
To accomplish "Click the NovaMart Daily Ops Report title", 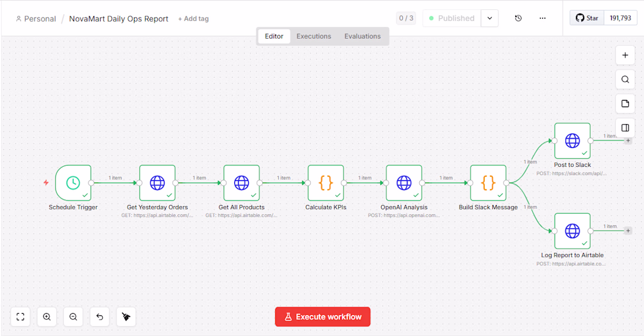I will [x=119, y=19].
